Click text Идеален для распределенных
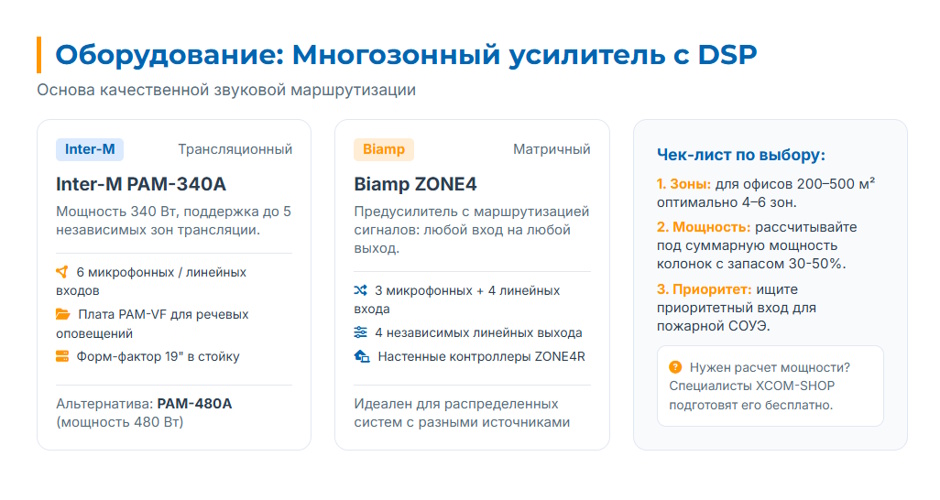 pos(456,403)
